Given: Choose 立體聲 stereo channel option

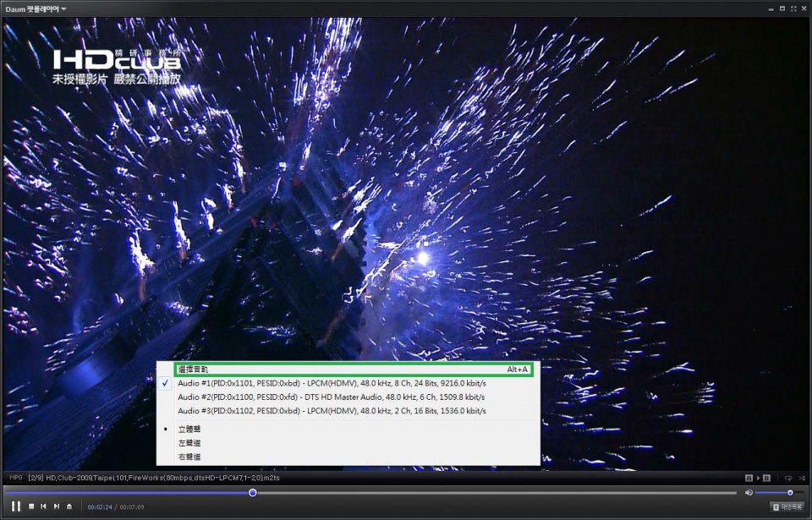Looking at the screenshot, I should point(348,430).
